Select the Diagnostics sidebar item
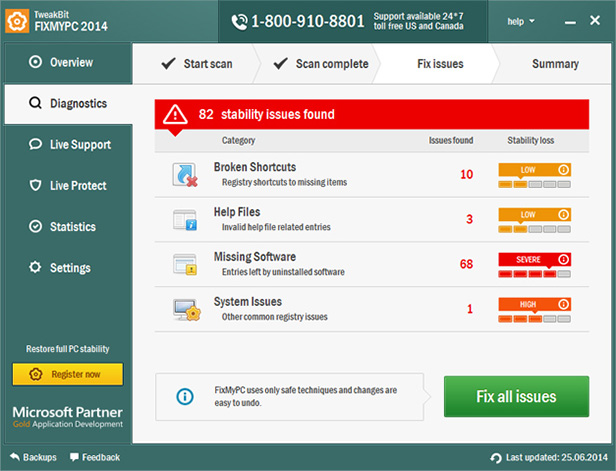 pos(68,104)
